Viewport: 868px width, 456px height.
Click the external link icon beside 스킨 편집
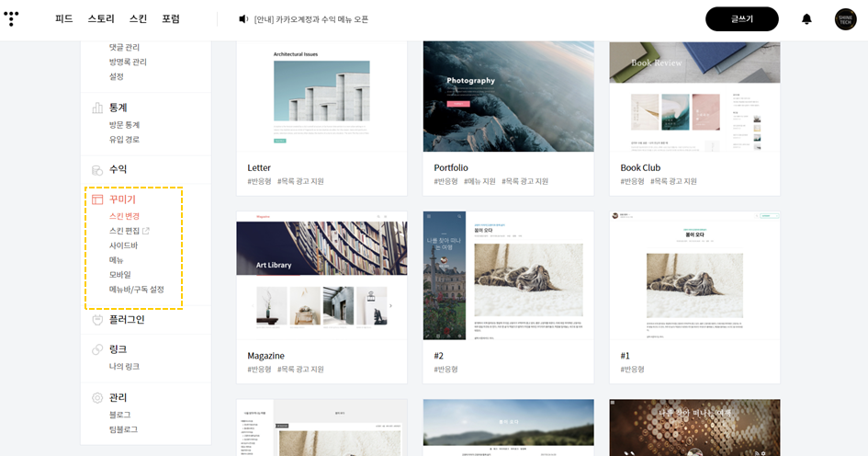point(146,231)
